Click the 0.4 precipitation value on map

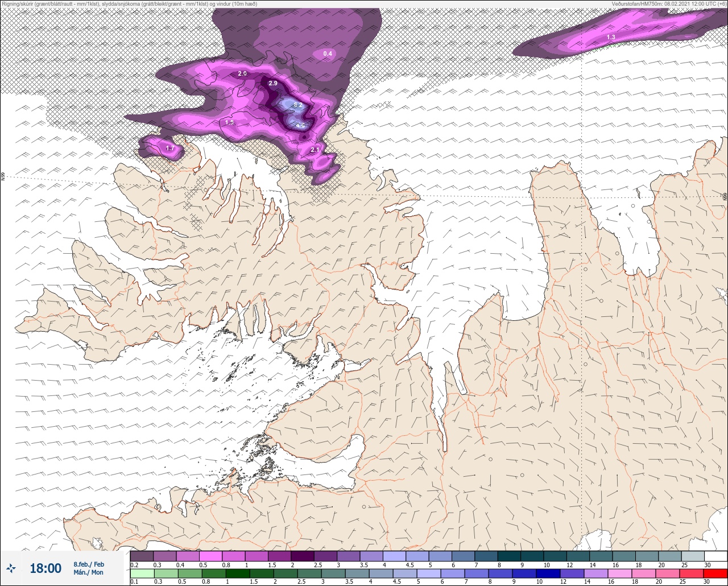pos(328,53)
